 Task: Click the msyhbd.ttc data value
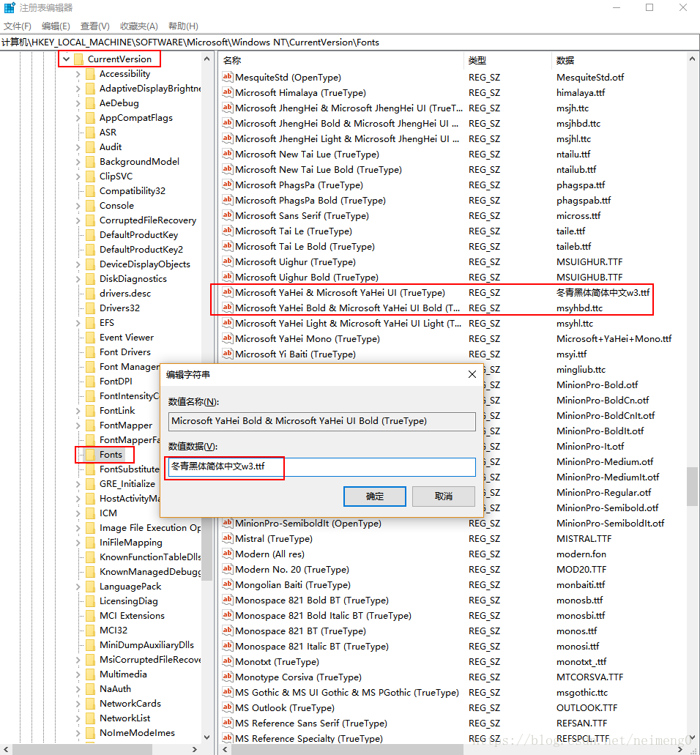(579, 308)
